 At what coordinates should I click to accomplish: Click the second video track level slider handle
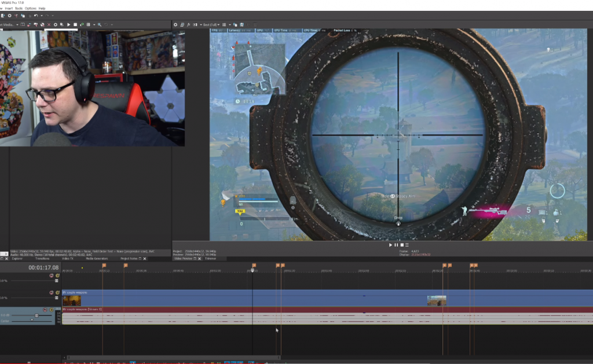56,298
